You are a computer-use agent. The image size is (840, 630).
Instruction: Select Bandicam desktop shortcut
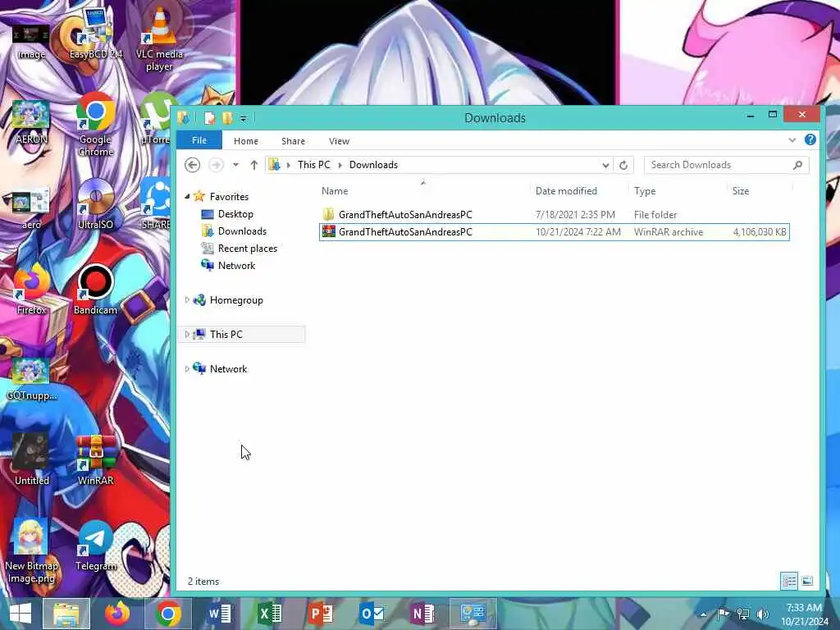click(95, 290)
